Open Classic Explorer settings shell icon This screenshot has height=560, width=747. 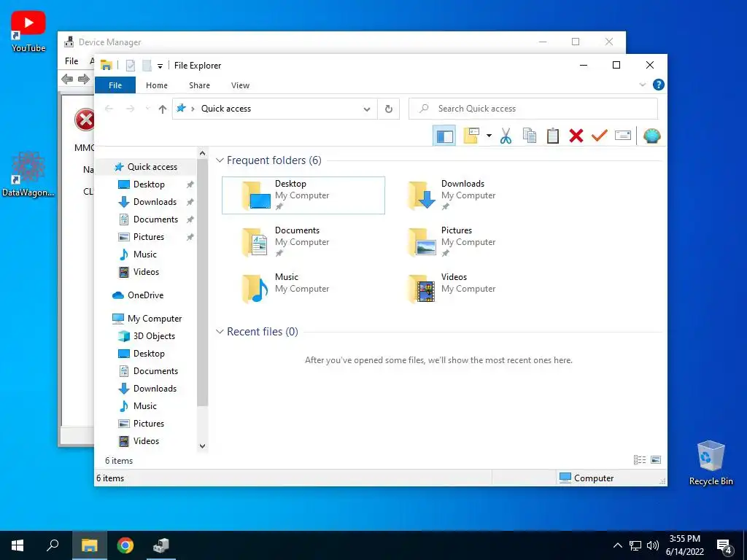(651, 136)
